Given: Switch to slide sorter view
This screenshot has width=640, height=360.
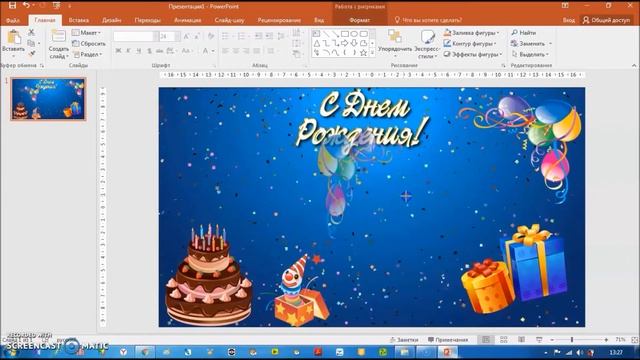Looking at the screenshot, I should click(504, 340).
